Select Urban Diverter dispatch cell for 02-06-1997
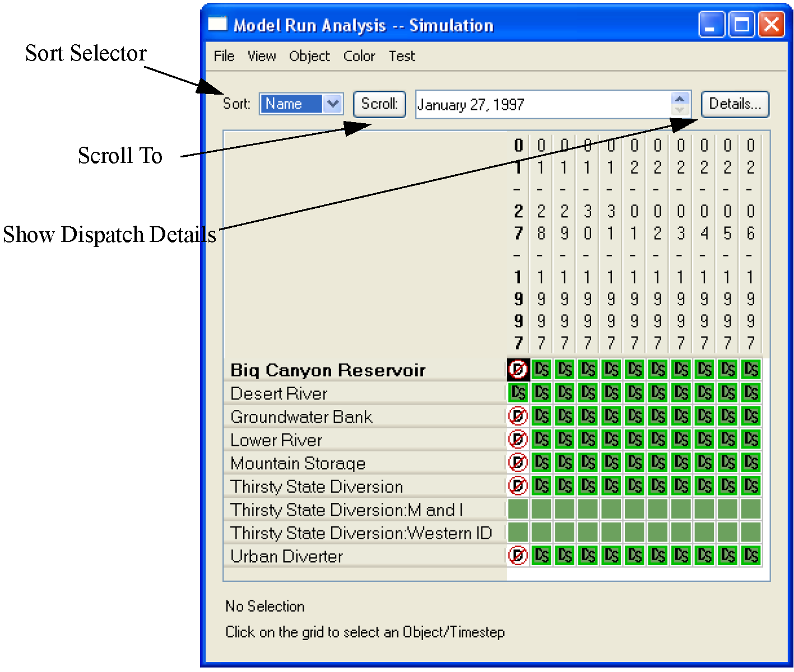Viewport: 794px width, 672px height. 751,556
